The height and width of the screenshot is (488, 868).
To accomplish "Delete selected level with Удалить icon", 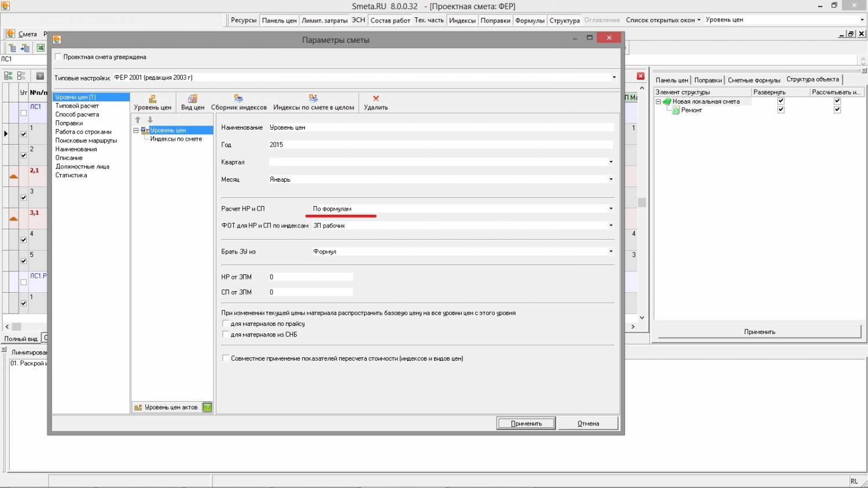I will 376,98.
